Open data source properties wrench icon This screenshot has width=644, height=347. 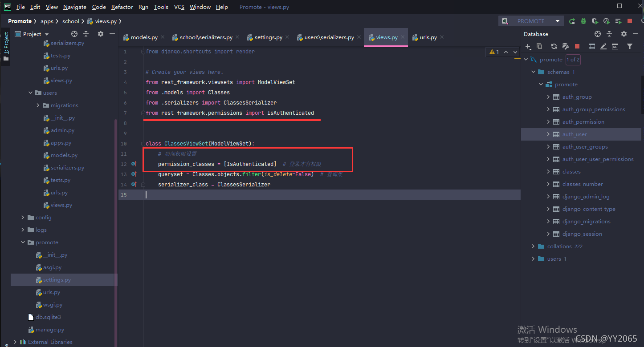coord(566,46)
